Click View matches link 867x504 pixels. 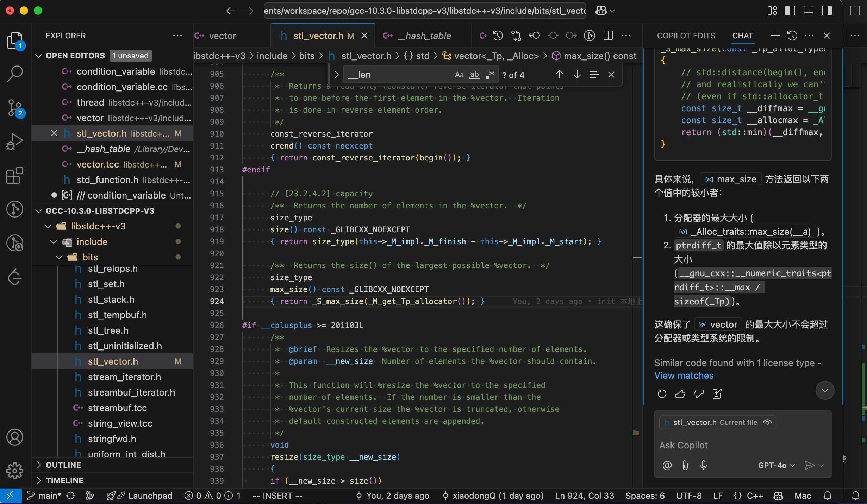(x=684, y=376)
